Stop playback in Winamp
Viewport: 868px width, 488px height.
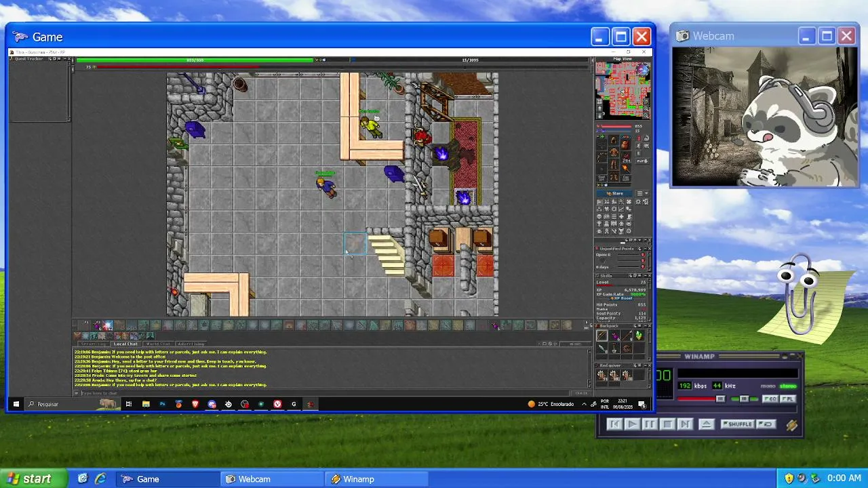tap(667, 424)
